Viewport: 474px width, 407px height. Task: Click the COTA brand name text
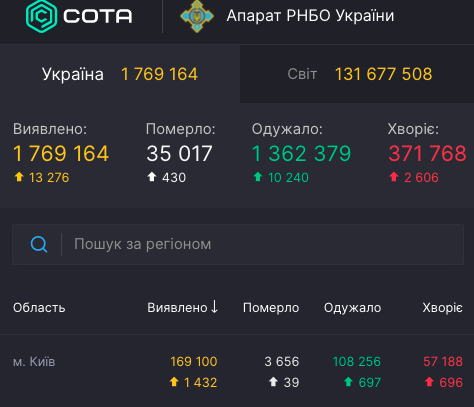pos(98,16)
